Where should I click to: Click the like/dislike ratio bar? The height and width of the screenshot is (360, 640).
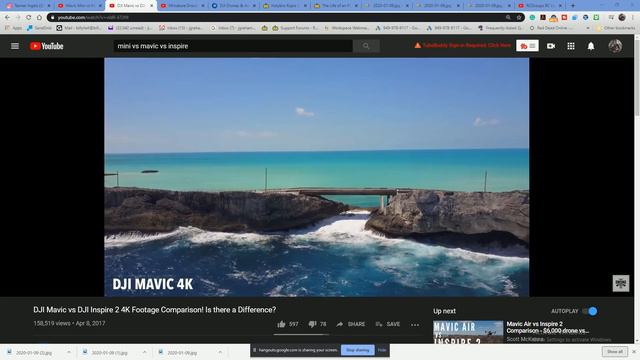tap(301, 334)
